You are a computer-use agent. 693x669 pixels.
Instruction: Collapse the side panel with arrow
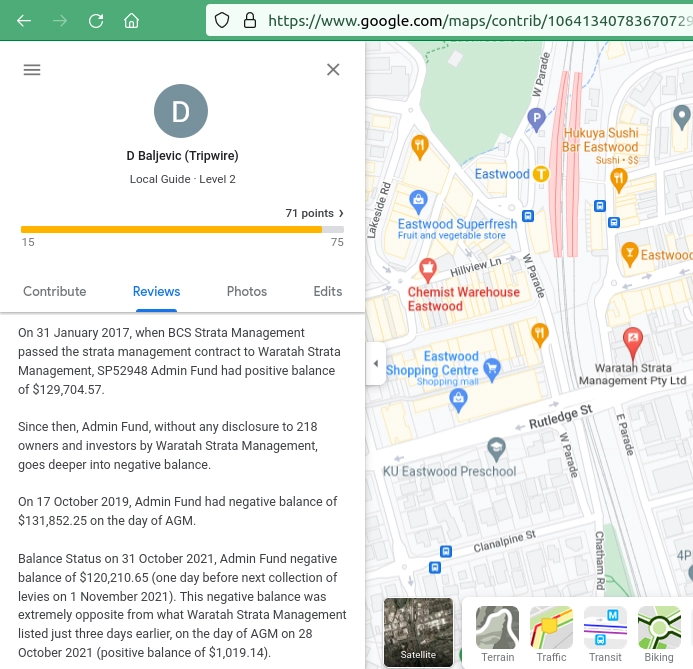pos(376,363)
